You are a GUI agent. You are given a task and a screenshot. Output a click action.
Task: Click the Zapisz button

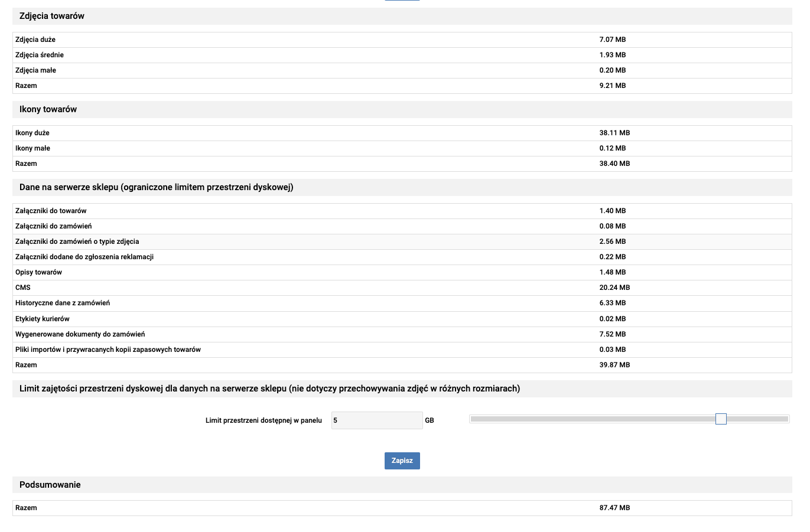(402, 461)
